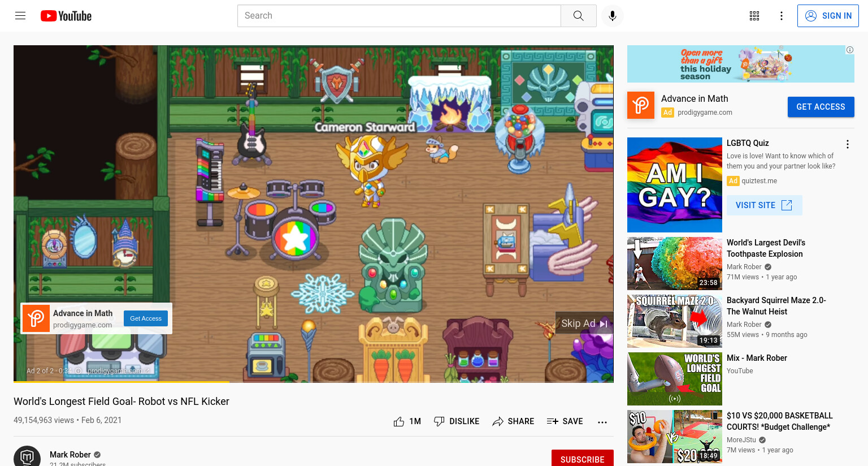Open $10 VS $20,000 Basketball Courts title

point(780,421)
